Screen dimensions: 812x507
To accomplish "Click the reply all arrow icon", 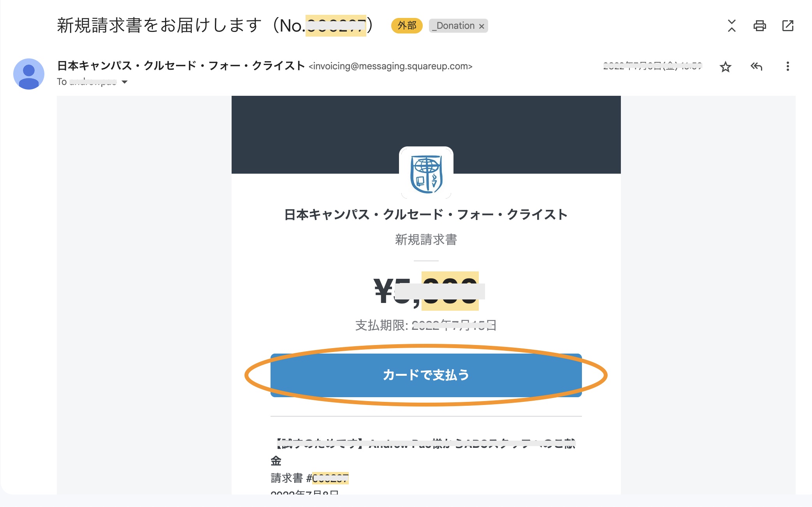I will tap(756, 66).
